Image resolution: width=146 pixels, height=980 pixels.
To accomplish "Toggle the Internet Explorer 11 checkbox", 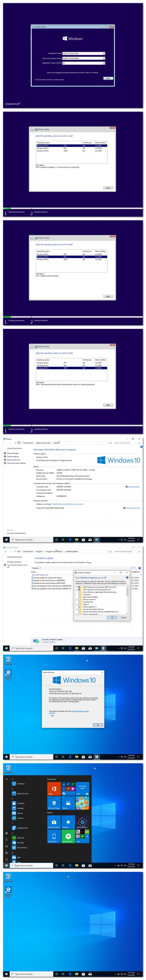I will click(79, 607).
